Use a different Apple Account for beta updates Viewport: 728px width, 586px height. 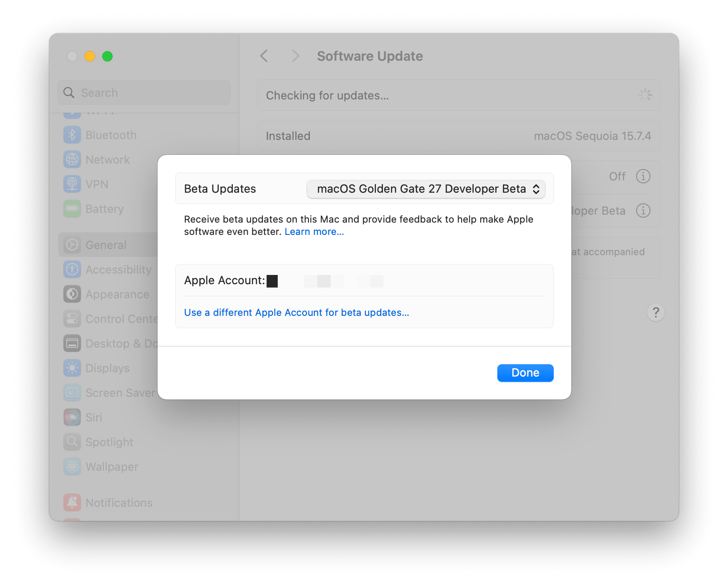(x=297, y=312)
